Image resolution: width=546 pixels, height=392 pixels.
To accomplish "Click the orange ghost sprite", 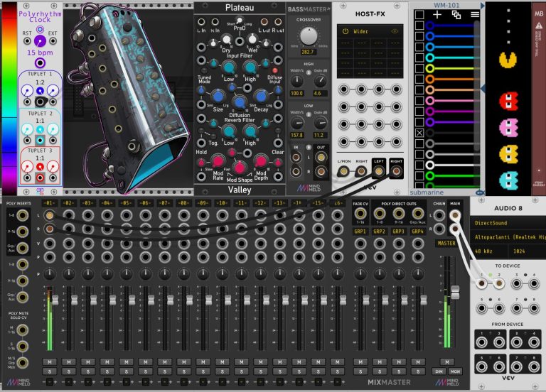I will point(508,154).
